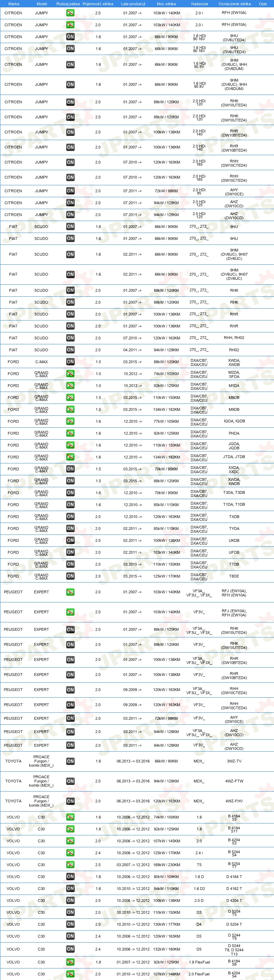
Task: Click the Lata produkcji column header
Action: pyautogui.click(x=133, y=4)
